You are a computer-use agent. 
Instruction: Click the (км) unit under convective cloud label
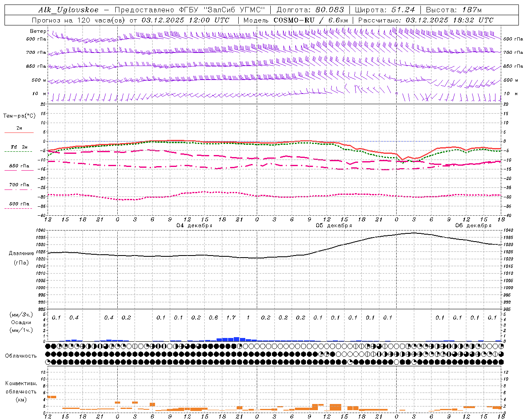coord(21,399)
